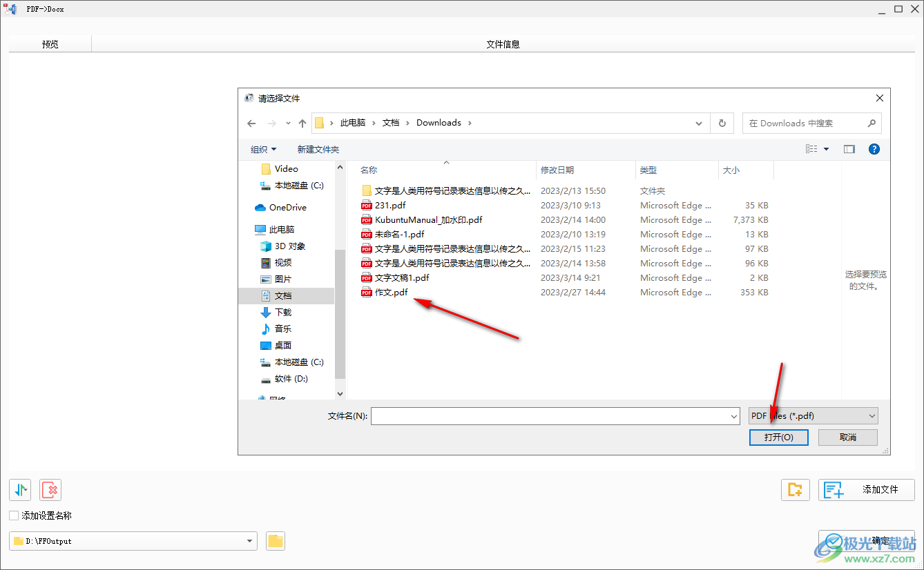The height and width of the screenshot is (570, 924).
Task: Click the 新建文件夹 button
Action: [x=318, y=149]
